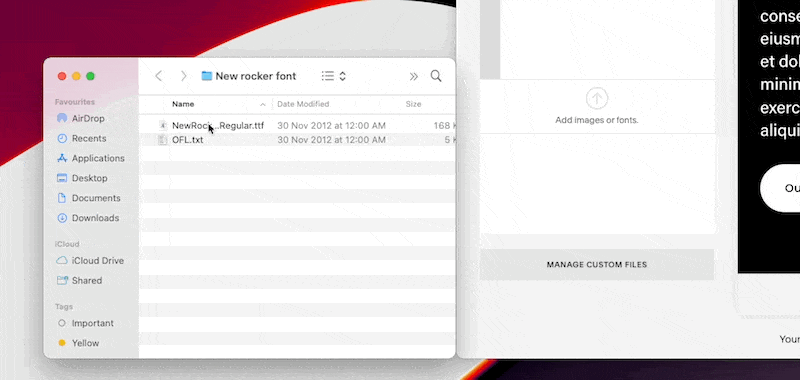
Task: Sort files by the Size column
Action: [413, 104]
